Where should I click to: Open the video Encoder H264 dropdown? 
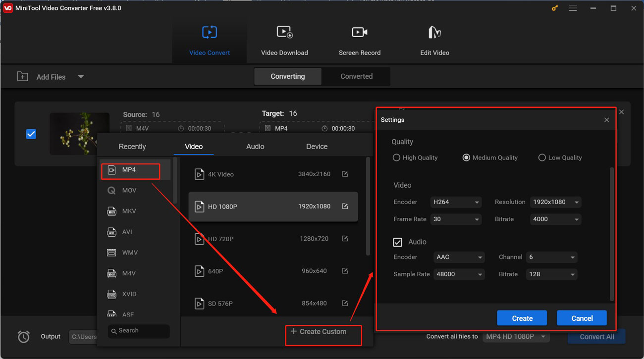tap(456, 202)
